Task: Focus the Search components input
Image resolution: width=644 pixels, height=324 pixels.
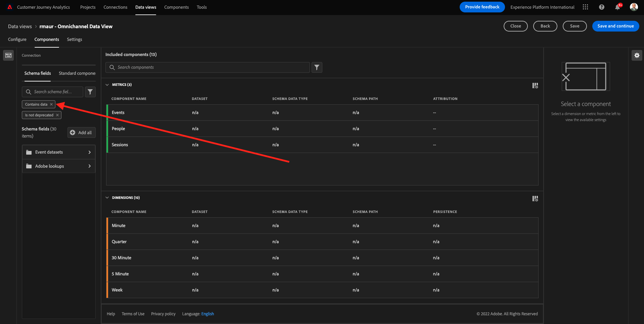Action: point(208,67)
